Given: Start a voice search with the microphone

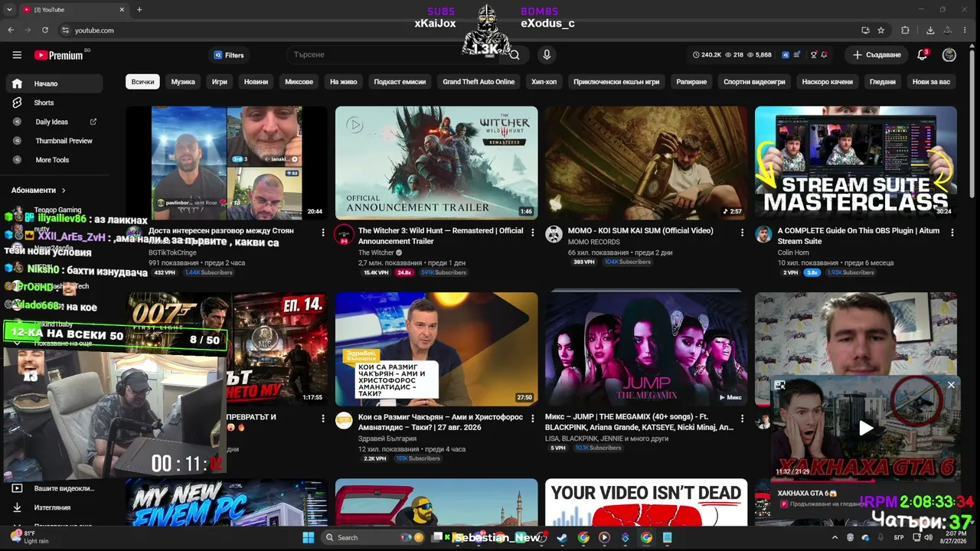Looking at the screenshot, I should [x=547, y=55].
